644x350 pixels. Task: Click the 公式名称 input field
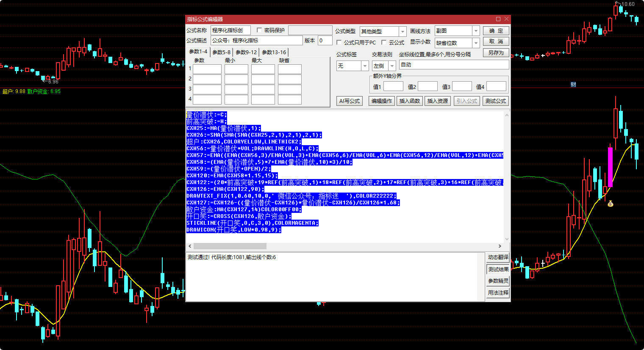230,30
